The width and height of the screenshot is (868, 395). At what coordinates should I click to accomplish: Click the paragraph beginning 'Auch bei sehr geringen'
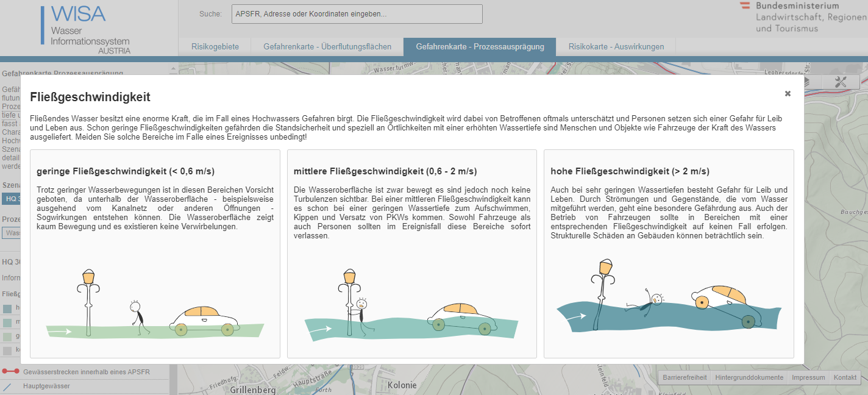(669, 213)
